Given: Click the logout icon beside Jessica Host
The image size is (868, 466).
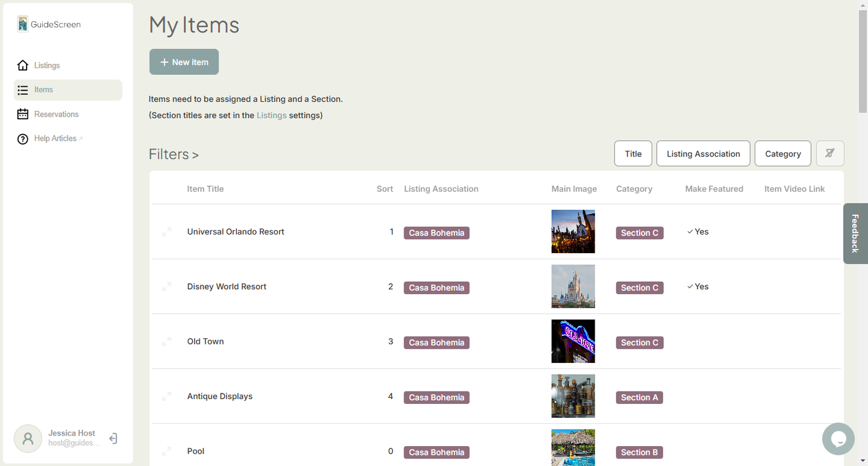Looking at the screenshot, I should (x=113, y=439).
